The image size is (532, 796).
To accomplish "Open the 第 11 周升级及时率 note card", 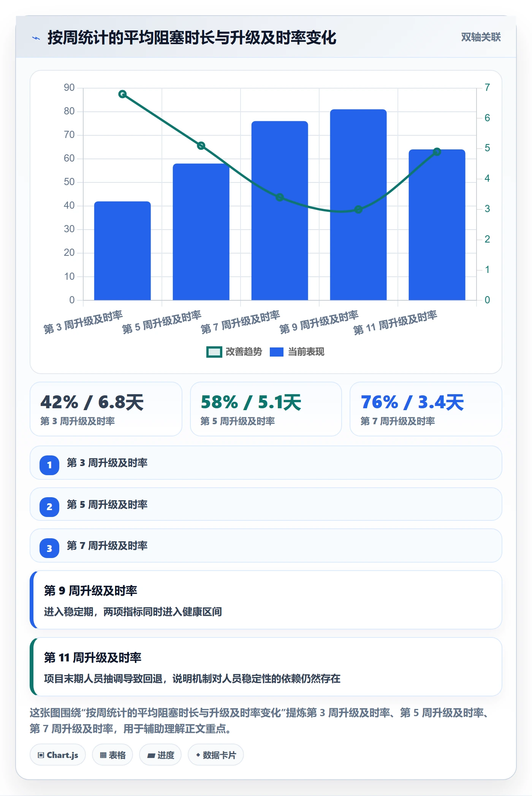I will coord(266,667).
